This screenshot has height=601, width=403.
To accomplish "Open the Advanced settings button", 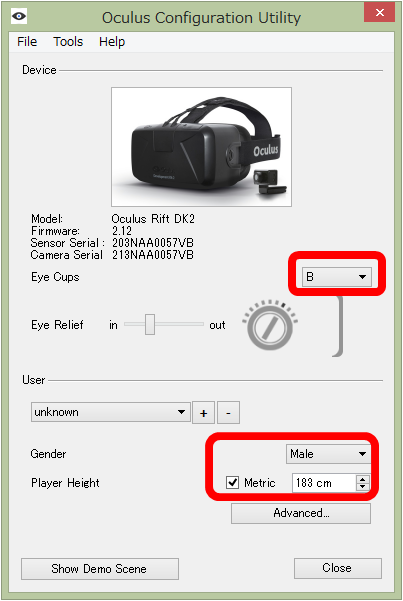I will (301, 513).
